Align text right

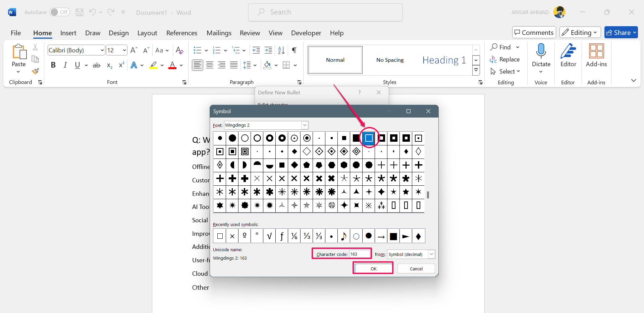click(222, 65)
